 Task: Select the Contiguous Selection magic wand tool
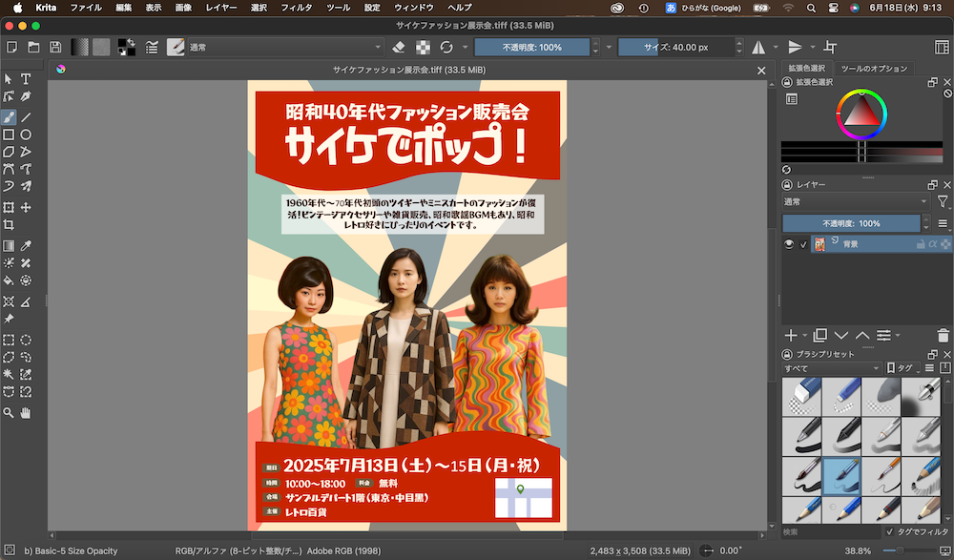pyautogui.click(x=9, y=374)
